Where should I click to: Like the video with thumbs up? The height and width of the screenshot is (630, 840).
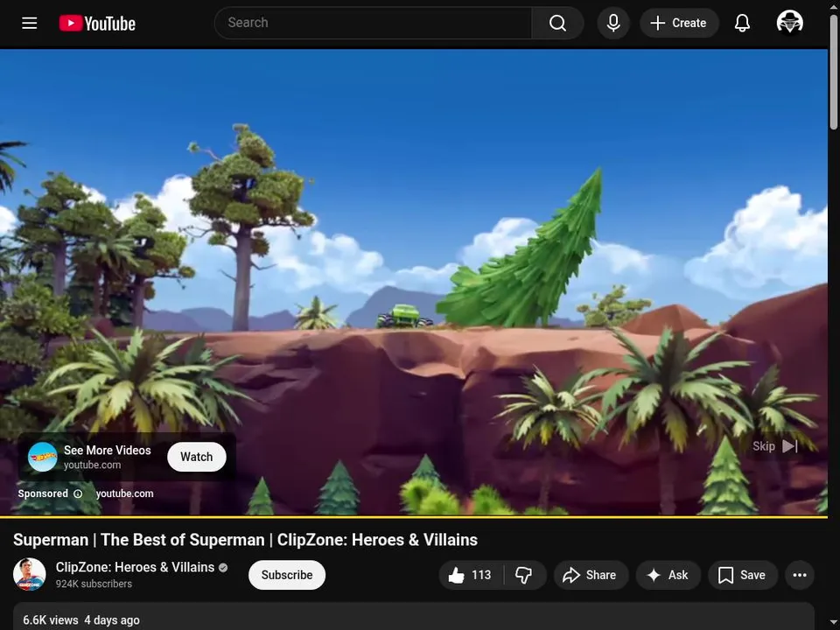(x=471, y=575)
